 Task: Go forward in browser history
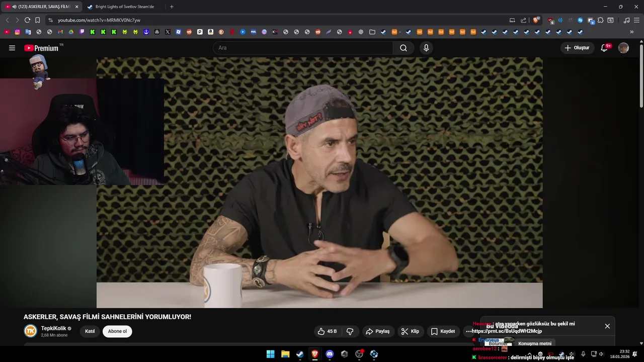(17, 20)
